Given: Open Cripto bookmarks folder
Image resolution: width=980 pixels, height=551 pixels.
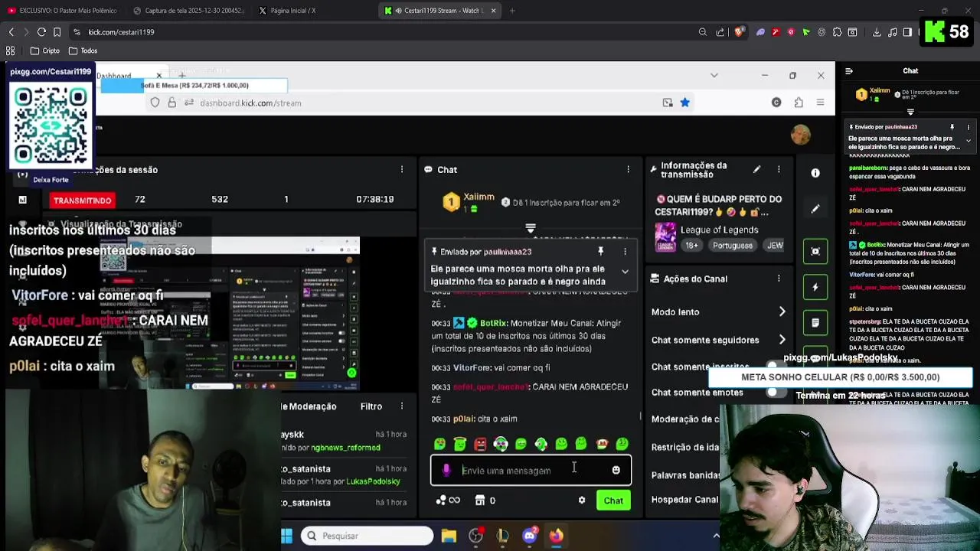Looking at the screenshot, I should (x=44, y=51).
